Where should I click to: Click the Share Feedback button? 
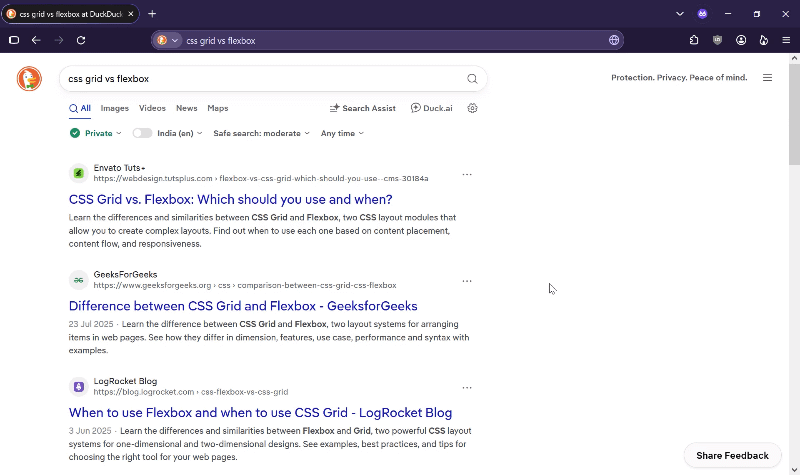pos(732,456)
